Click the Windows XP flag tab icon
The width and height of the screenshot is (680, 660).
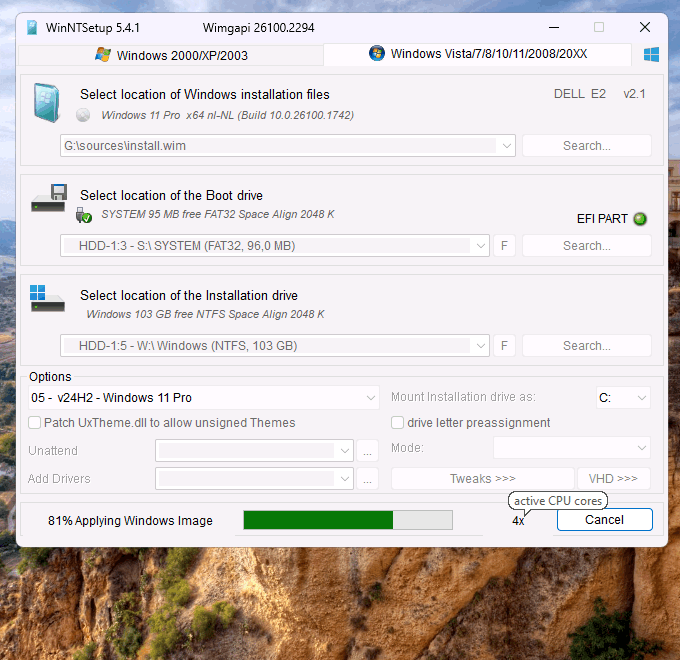point(103,55)
